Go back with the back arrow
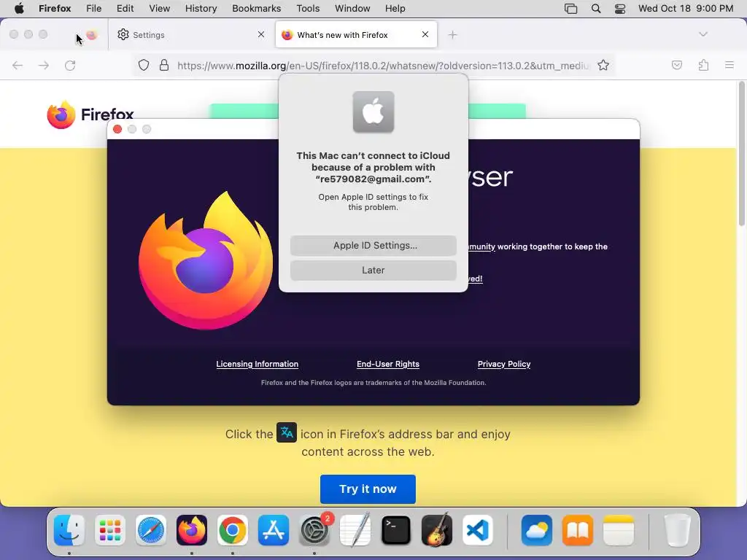The width and height of the screenshot is (747, 560). 18,65
